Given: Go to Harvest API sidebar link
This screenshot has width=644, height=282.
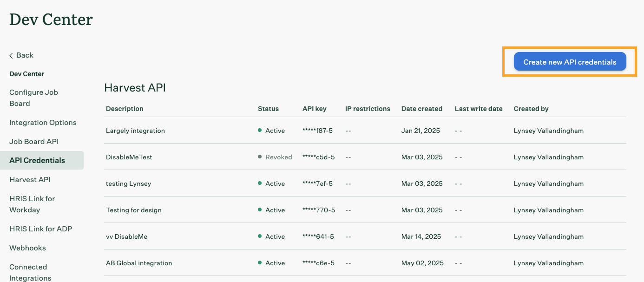Looking at the screenshot, I should pyautogui.click(x=30, y=180).
